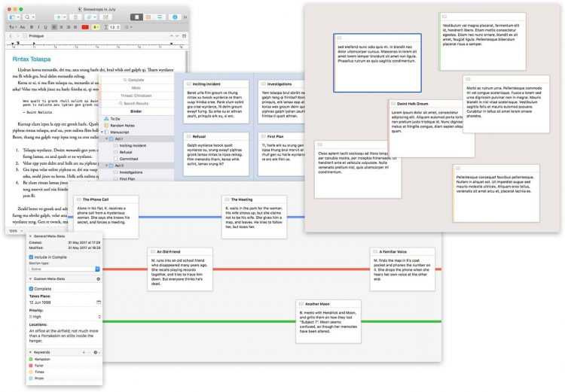This screenshot has height=392, width=565.
Task: Switch to corkboard view mode
Action: click(148, 17)
